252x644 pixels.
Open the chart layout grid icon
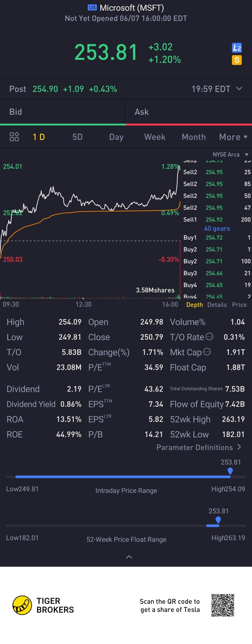[x=14, y=137]
